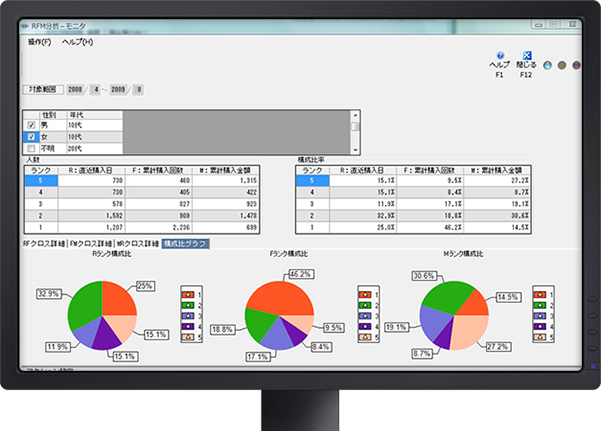
Task: Click the 対象範囲 button
Action: [x=43, y=89]
